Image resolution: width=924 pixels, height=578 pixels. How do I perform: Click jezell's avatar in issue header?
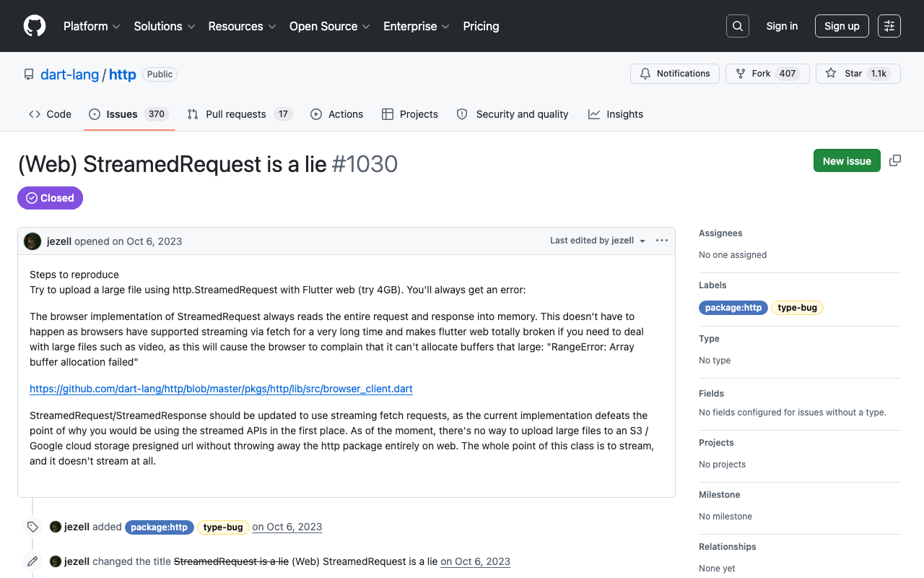(x=32, y=241)
